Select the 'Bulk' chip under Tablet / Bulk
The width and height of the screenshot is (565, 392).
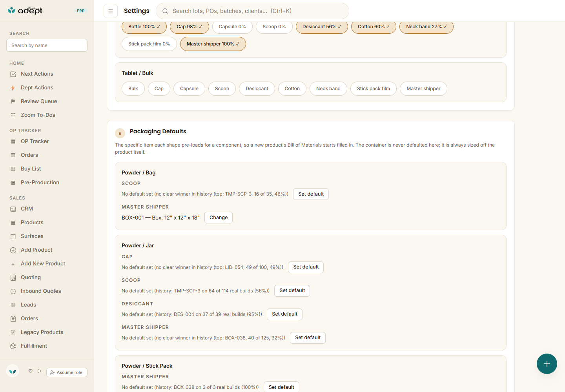click(133, 89)
